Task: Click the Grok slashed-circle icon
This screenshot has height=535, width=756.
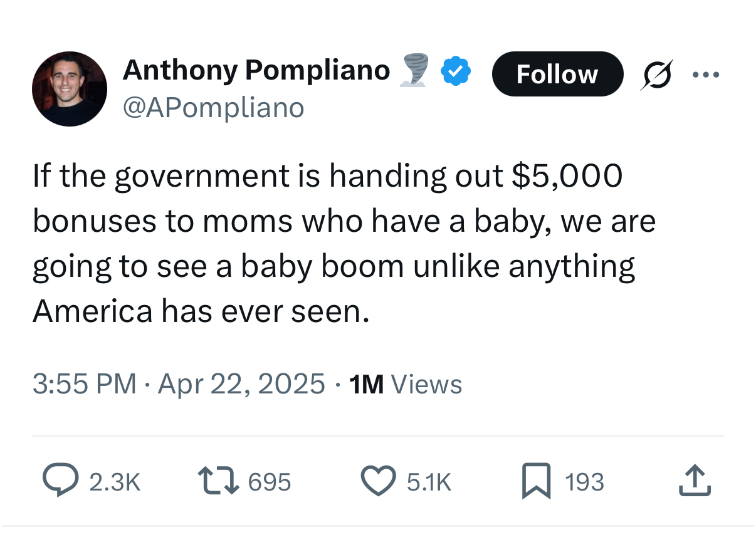Action: tap(657, 74)
